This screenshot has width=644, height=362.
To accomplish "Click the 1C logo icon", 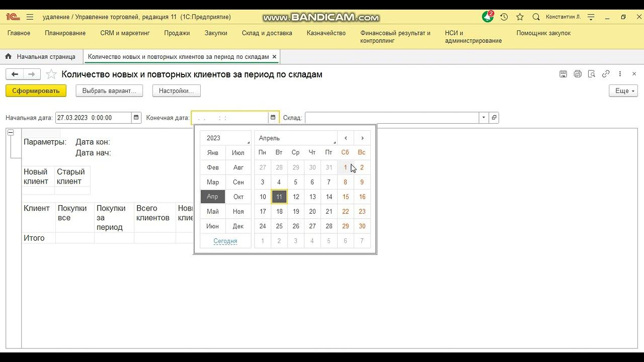I will click(13, 17).
